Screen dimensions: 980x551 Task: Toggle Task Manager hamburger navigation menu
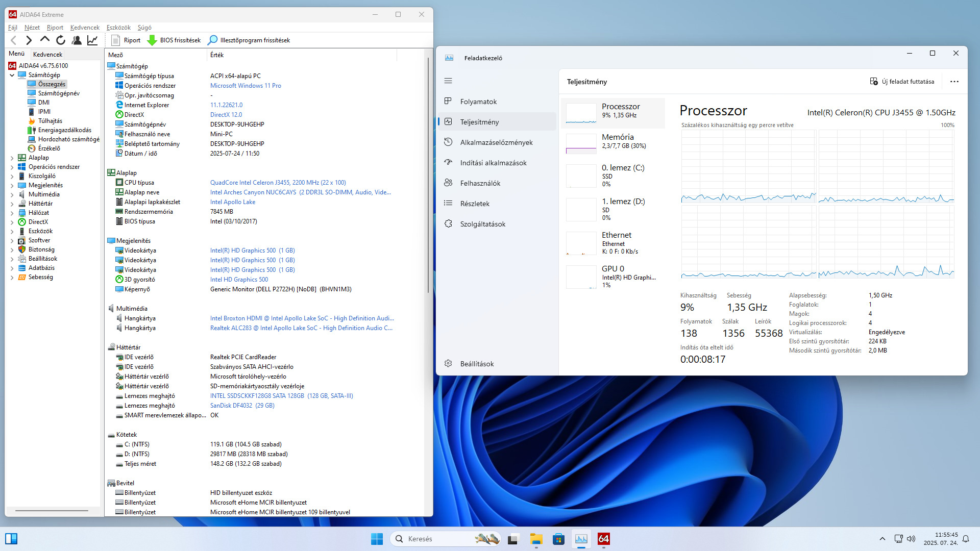pos(448,81)
